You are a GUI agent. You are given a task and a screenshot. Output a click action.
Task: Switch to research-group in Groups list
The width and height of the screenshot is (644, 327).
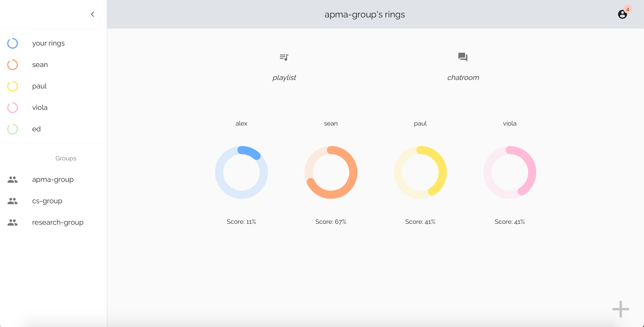tap(57, 222)
